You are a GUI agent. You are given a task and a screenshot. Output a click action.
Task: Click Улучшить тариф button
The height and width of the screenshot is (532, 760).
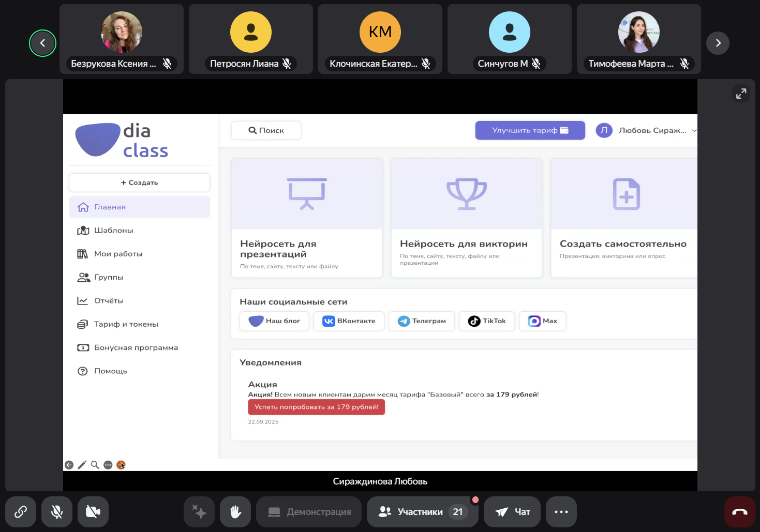tap(530, 130)
